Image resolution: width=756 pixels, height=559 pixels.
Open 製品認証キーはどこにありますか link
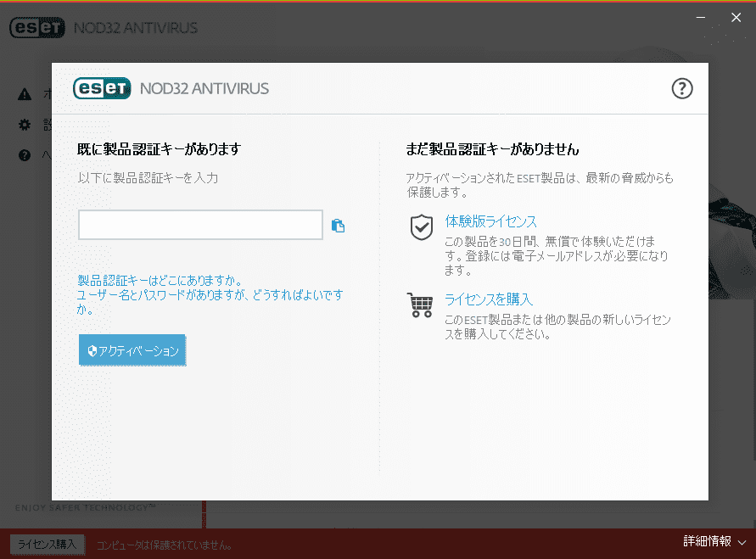point(160,281)
